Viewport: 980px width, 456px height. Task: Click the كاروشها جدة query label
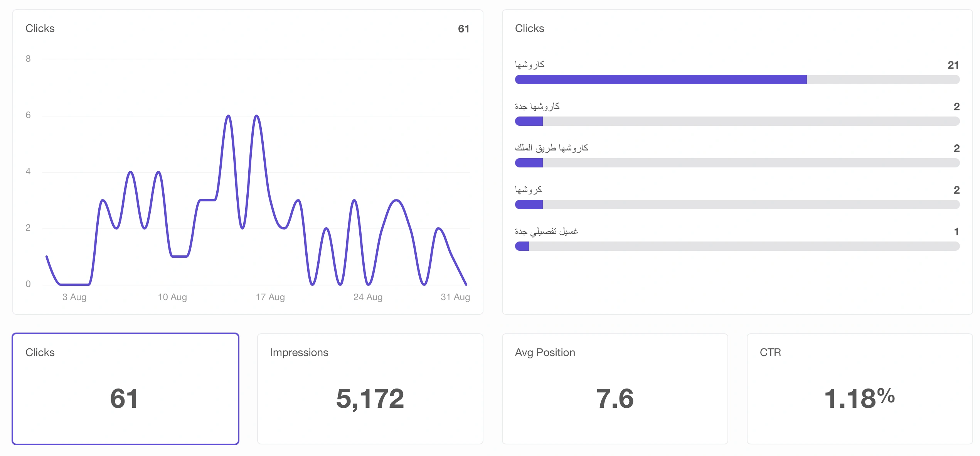tap(537, 106)
